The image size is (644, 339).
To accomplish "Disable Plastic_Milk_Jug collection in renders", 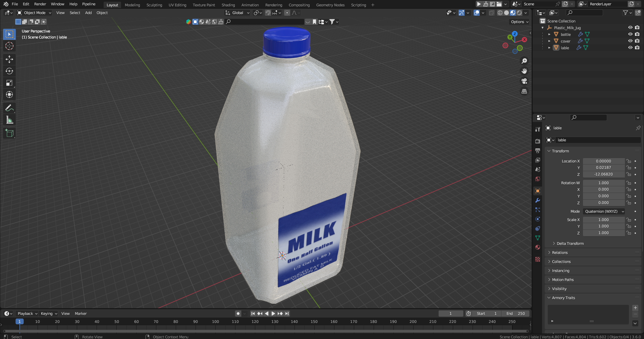I will coord(637,27).
